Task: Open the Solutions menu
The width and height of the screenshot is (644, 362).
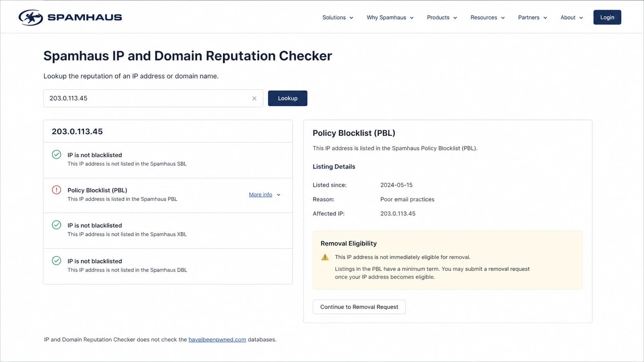Action: 338,18
